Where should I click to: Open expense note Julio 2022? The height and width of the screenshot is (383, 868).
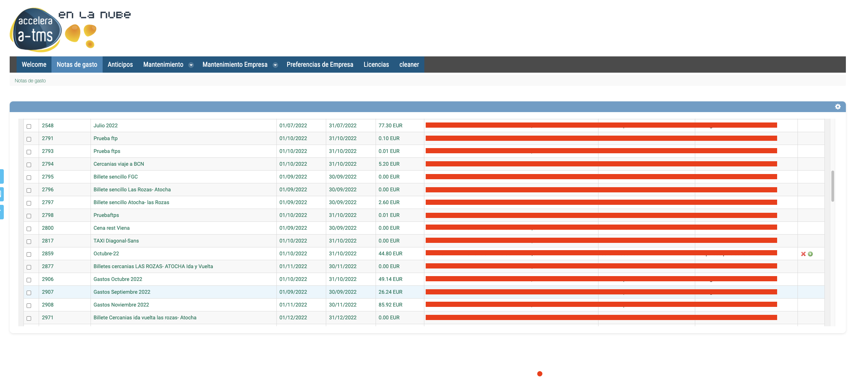pos(106,126)
